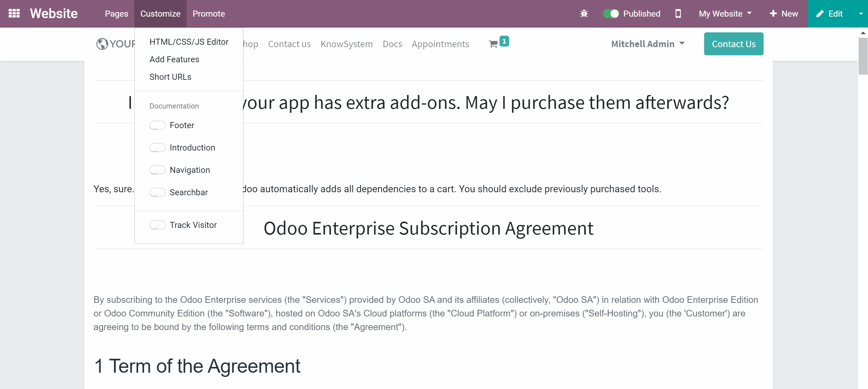Screen dimensions: 868x389
Task: Click the debug bug icon
Action: (584, 14)
